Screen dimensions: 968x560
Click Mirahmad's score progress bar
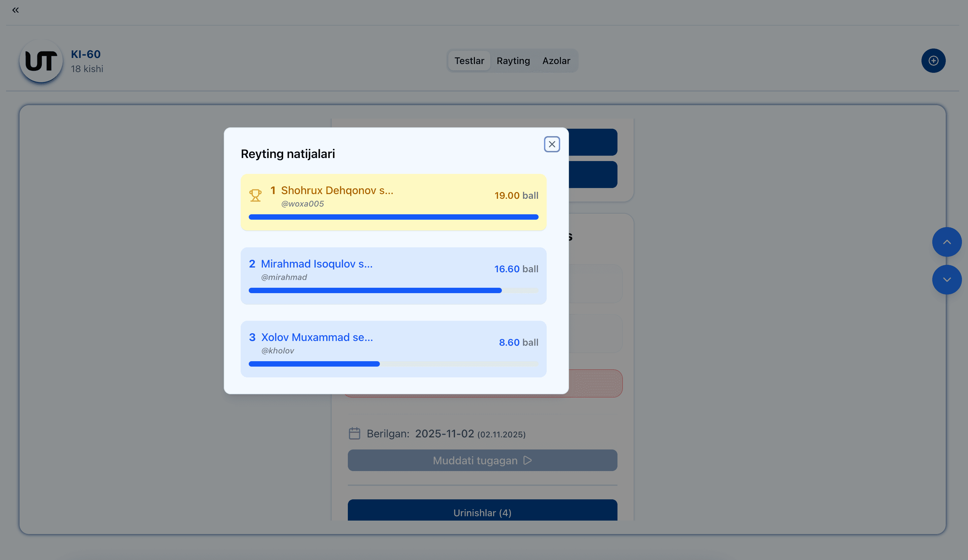(393, 290)
